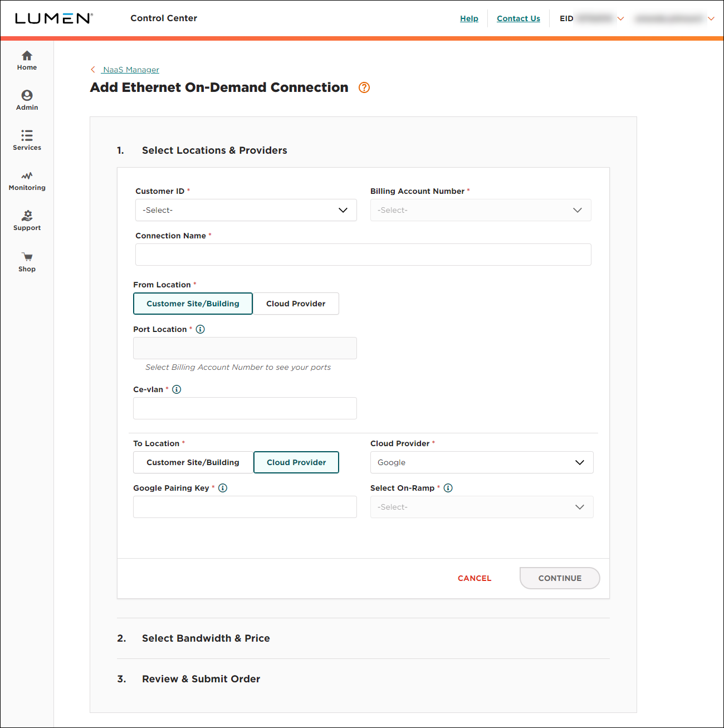The image size is (724, 728).
Task: Click the Lumen logo
Action: click(54, 18)
